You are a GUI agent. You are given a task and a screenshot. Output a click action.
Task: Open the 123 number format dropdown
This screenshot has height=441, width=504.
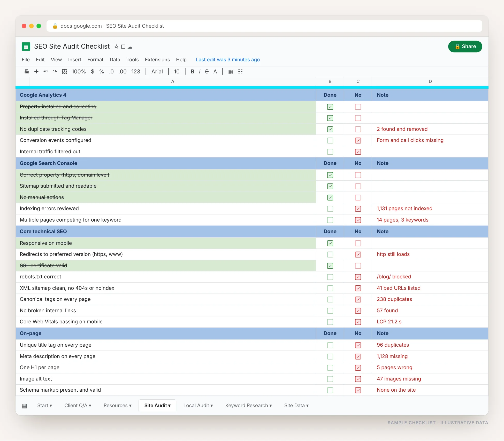tap(136, 72)
